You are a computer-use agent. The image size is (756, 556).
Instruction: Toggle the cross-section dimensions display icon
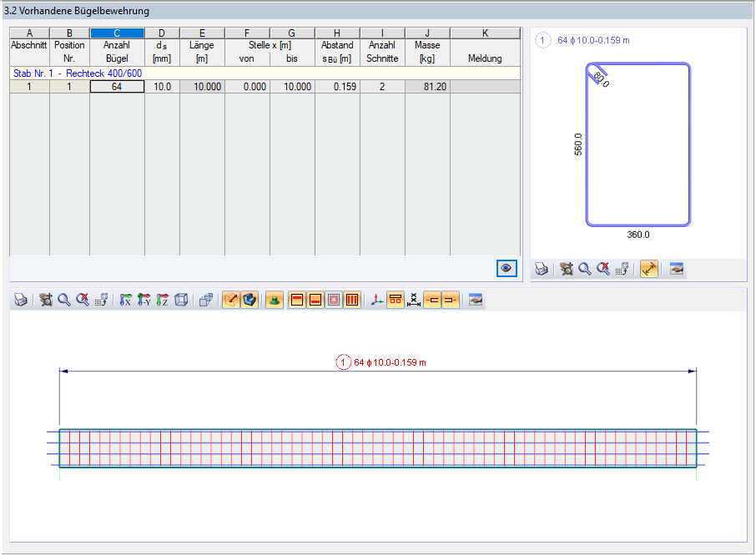point(396,300)
